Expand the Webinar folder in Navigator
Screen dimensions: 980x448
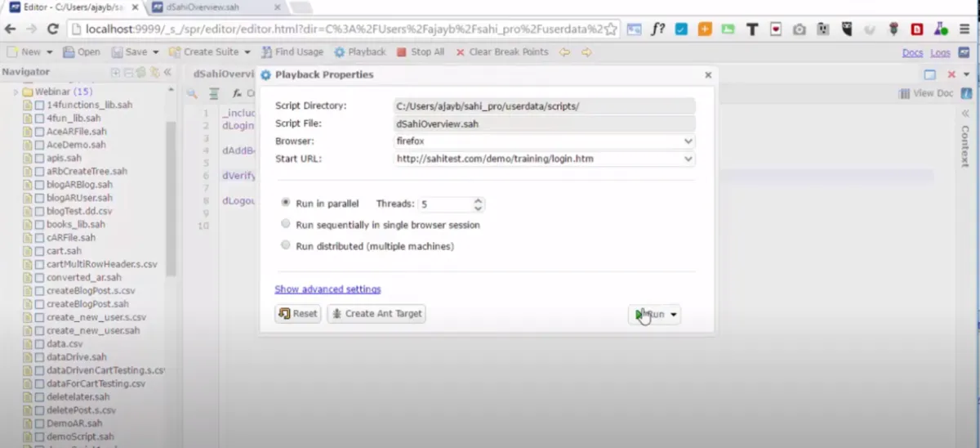[16, 92]
